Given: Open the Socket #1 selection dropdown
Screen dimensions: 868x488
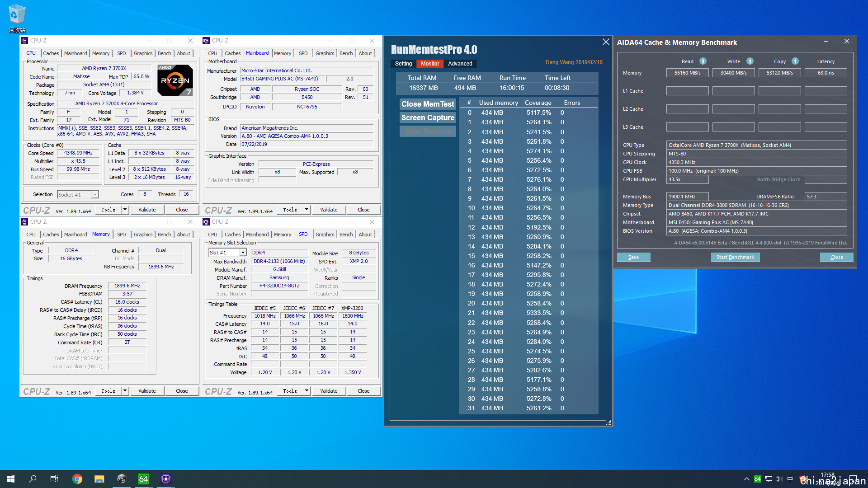Looking at the screenshot, I should 95,195.
